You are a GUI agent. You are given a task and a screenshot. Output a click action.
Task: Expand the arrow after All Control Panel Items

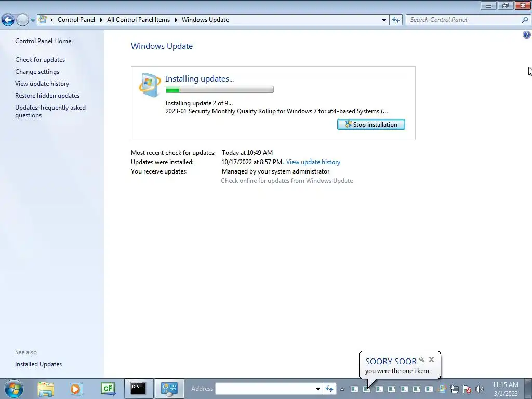pos(176,20)
